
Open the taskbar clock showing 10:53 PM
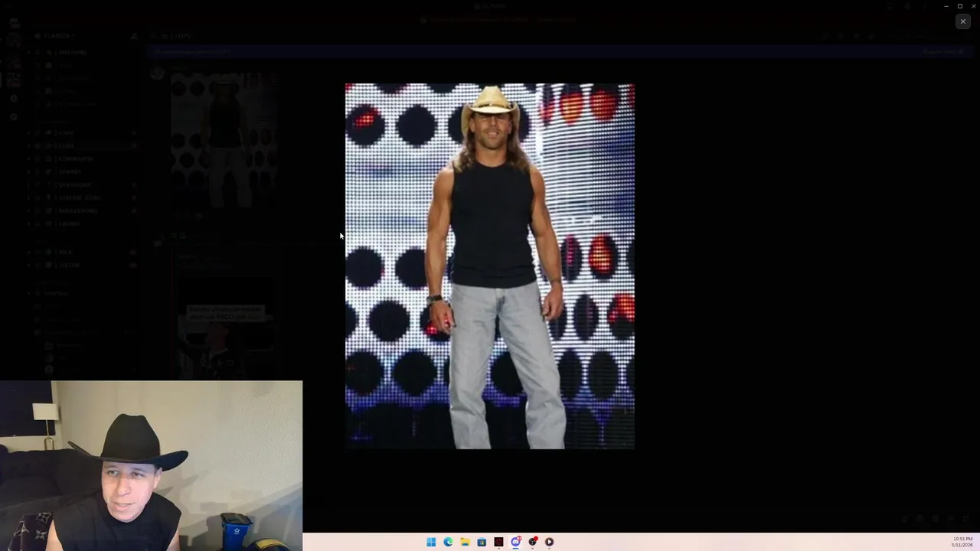coord(962,542)
